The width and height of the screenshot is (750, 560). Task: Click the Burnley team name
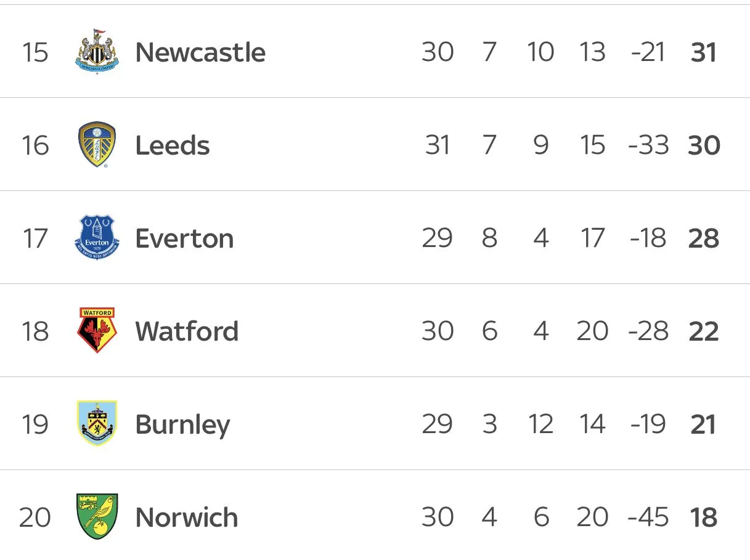[x=182, y=425]
